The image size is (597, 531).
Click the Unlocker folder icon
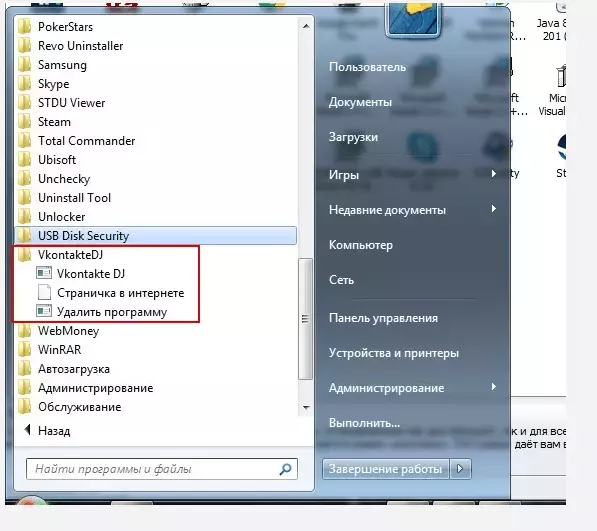tap(25, 217)
